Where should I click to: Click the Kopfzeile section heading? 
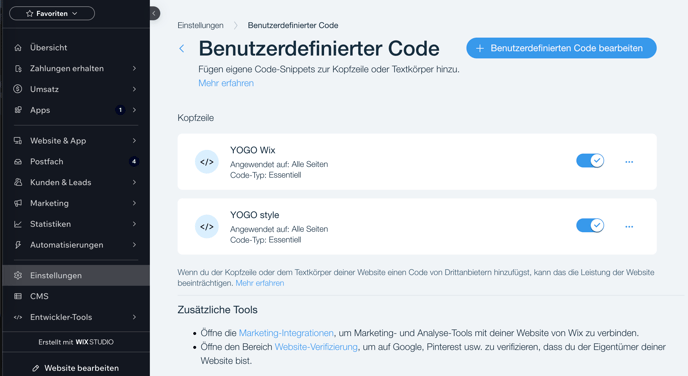coord(196,118)
